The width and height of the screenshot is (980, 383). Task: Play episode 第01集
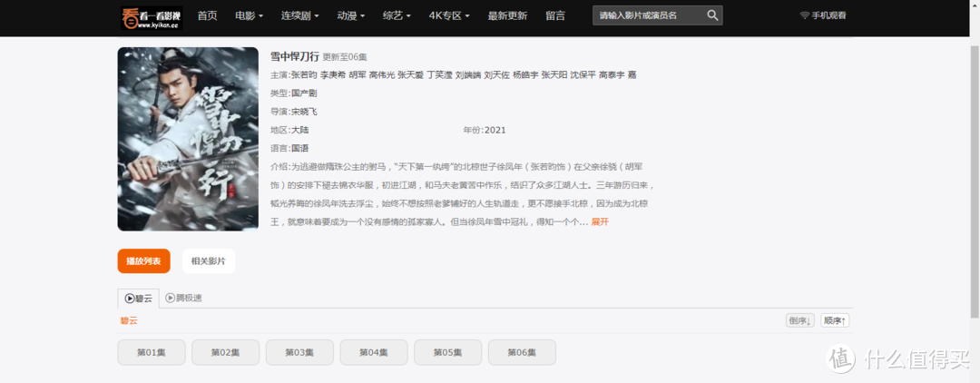(x=152, y=352)
